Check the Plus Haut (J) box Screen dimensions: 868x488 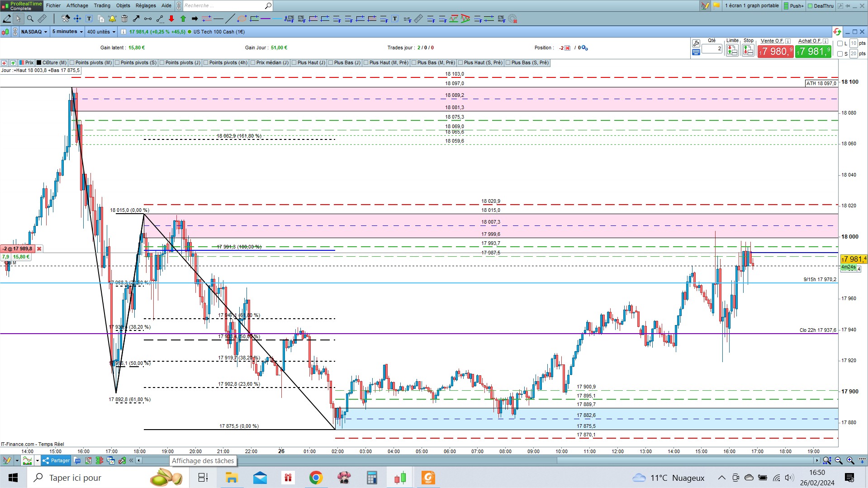click(x=294, y=63)
